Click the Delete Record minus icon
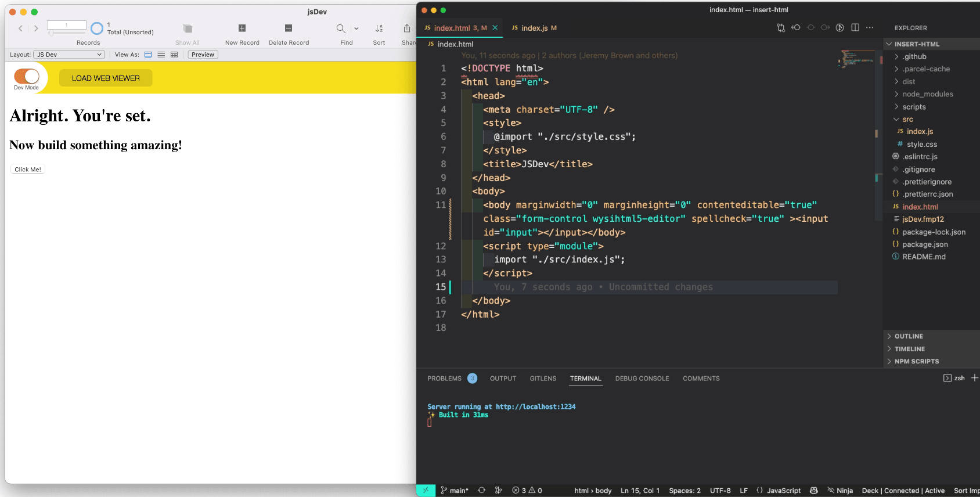This screenshot has width=980, height=497. click(x=289, y=28)
